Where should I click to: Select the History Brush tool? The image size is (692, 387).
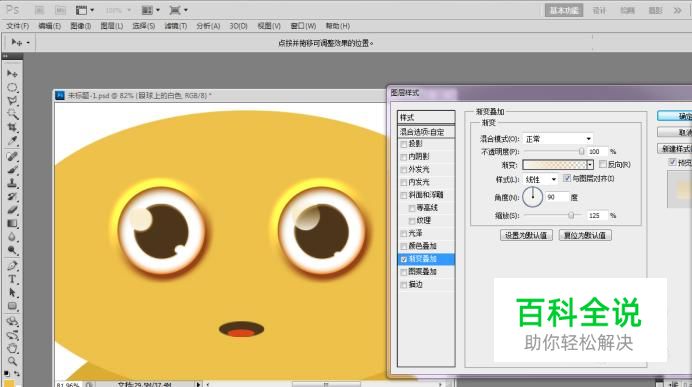12,196
